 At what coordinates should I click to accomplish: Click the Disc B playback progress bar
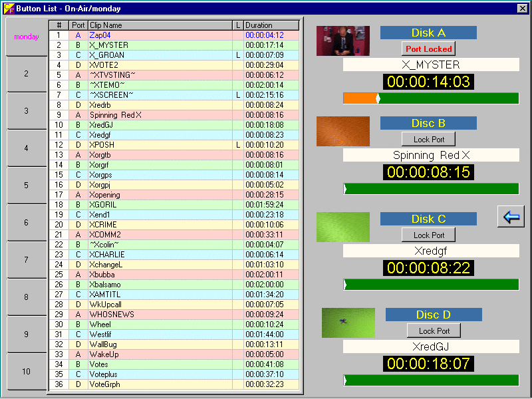click(x=430, y=189)
